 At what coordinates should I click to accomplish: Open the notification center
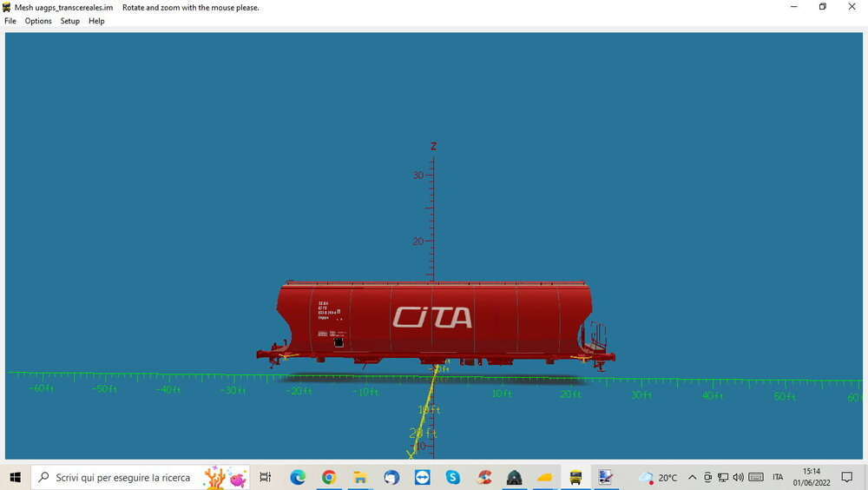847,477
